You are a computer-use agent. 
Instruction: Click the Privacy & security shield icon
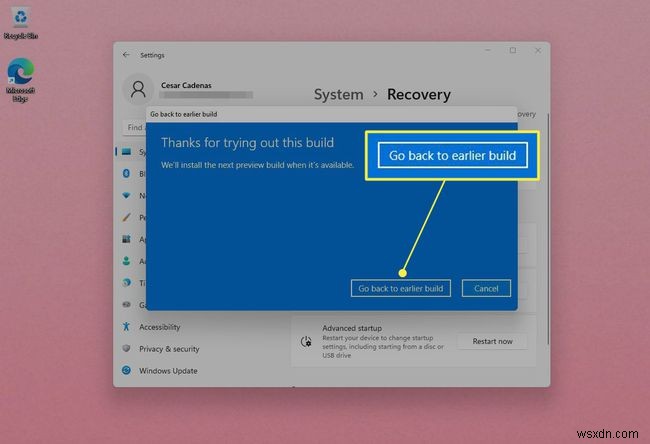[x=126, y=348]
